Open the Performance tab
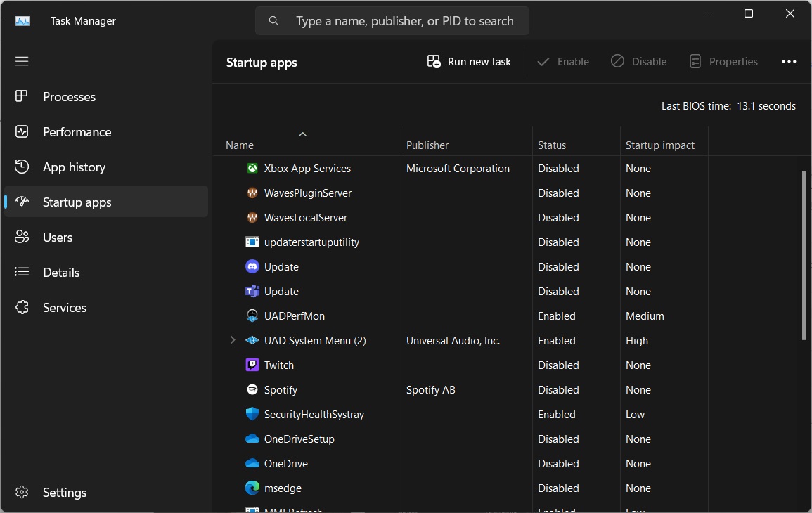The height and width of the screenshot is (513, 812). click(77, 132)
